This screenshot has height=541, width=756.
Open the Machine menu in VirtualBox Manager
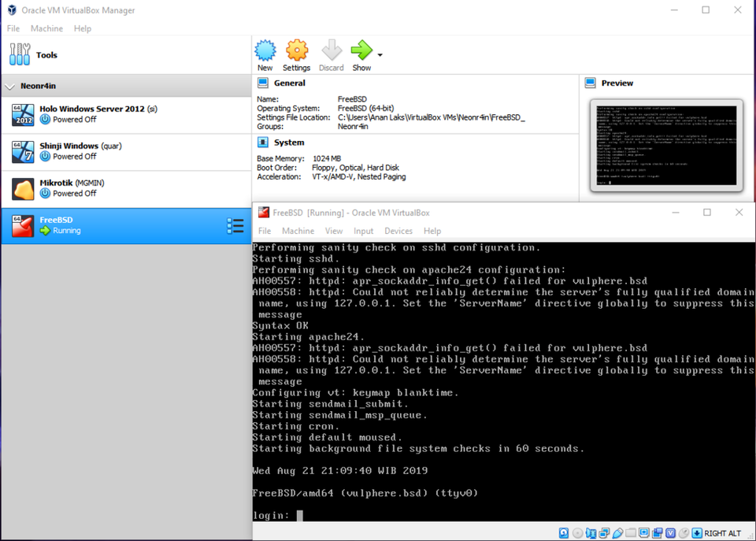pos(46,28)
